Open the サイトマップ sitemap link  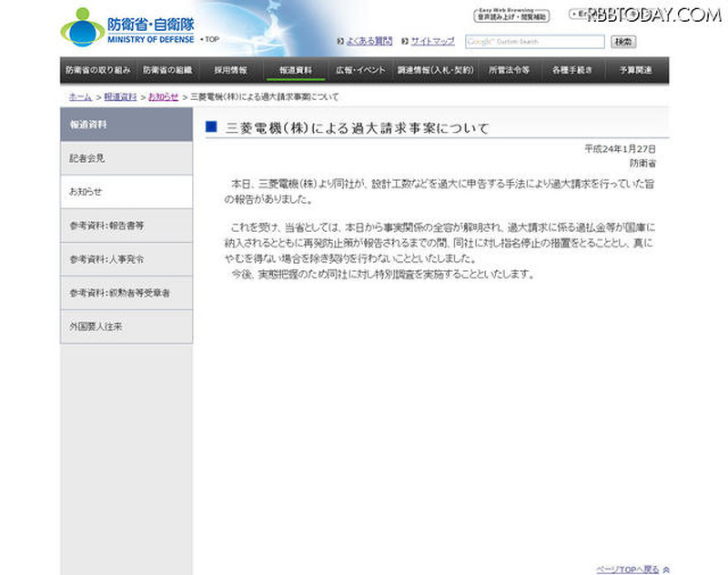[432, 42]
